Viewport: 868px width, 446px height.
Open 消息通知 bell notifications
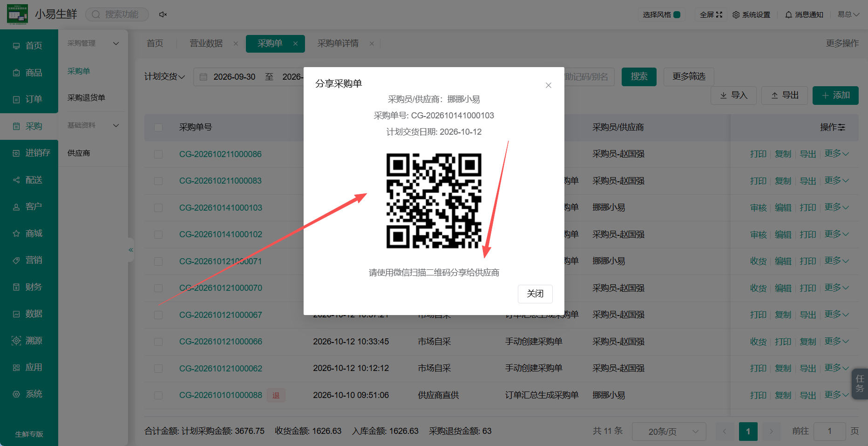pos(804,14)
